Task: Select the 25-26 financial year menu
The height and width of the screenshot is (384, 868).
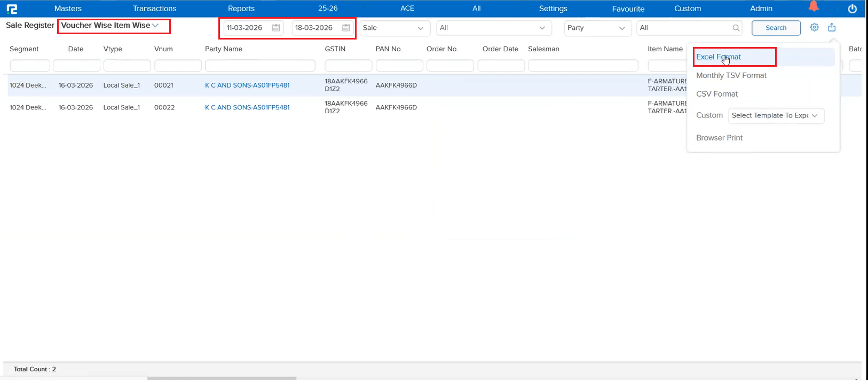Action: click(328, 9)
